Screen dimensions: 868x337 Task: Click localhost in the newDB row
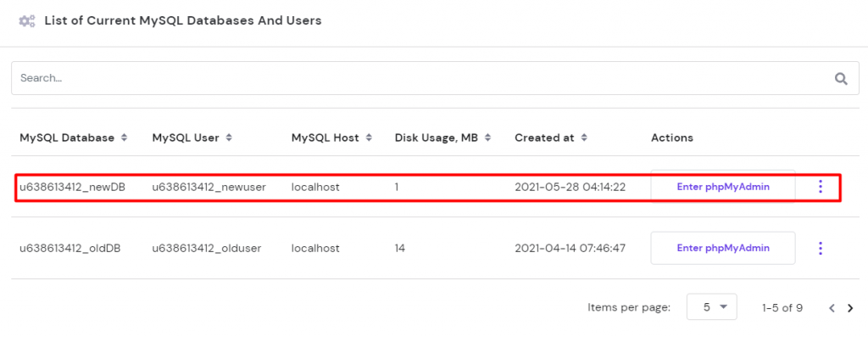click(x=315, y=188)
